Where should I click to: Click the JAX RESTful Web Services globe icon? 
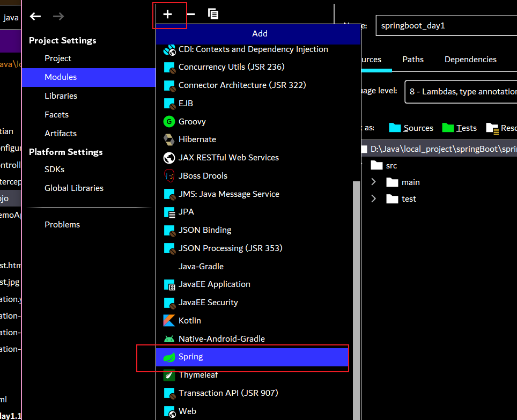click(x=169, y=158)
